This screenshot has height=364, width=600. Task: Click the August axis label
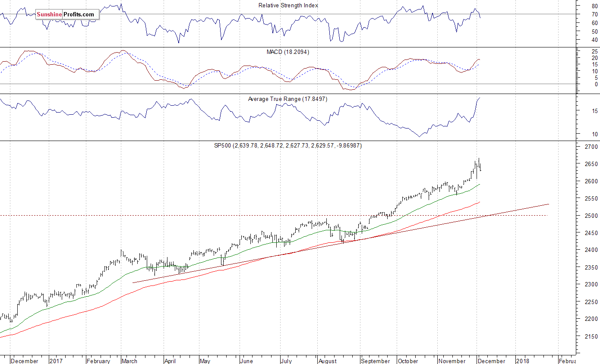click(327, 361)
